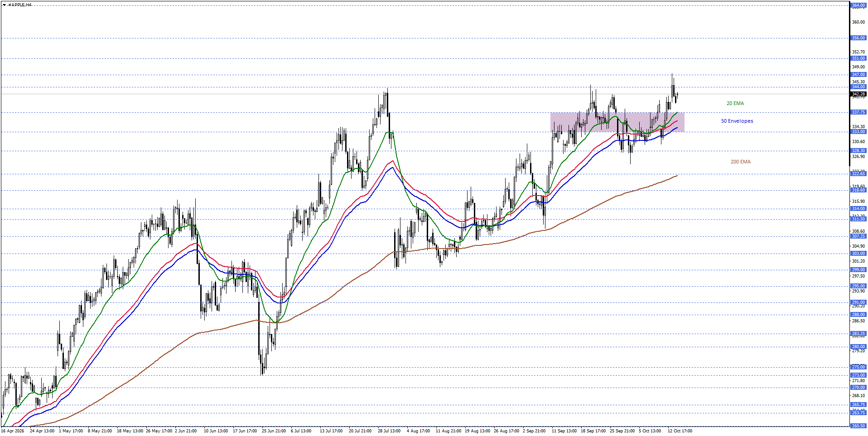Click the triangle arrow beside #APPLE,H4
This screenshot has width=868, height=436.
tap(4, 5)
